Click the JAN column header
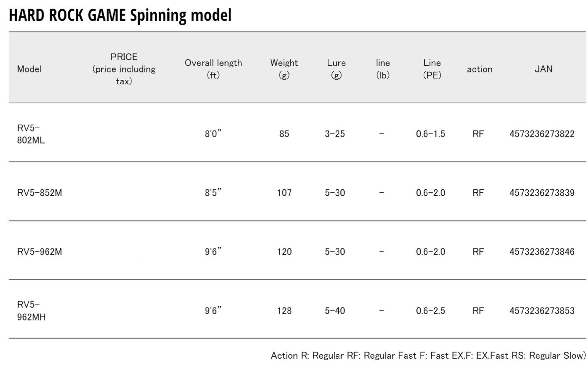 [x=543, y=69]
